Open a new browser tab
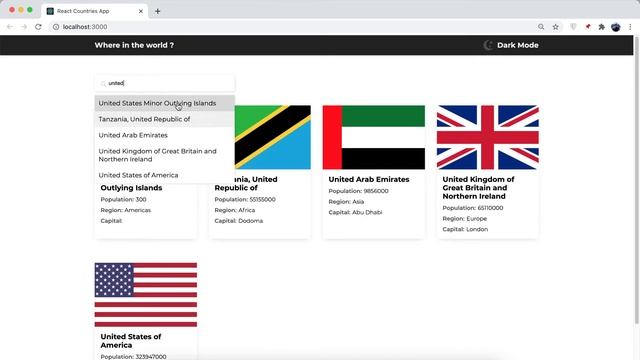 coord(158,11)
